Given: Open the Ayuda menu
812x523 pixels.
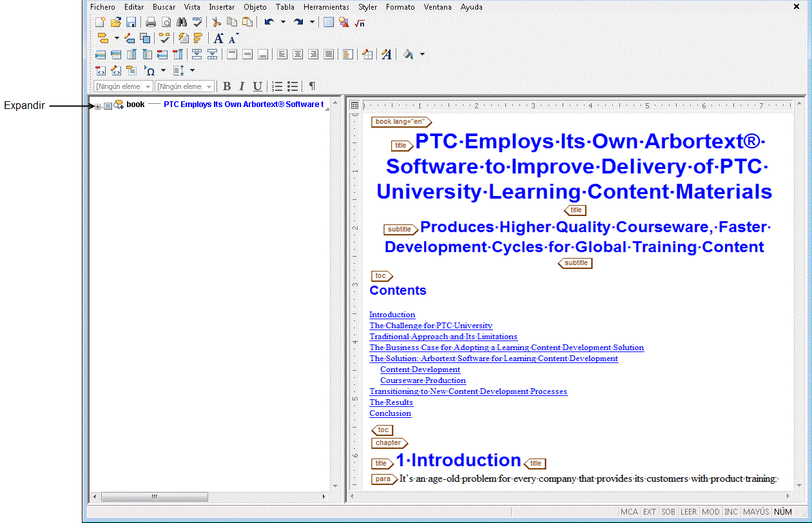Looking at the screenshot, I should pos(471,7).
